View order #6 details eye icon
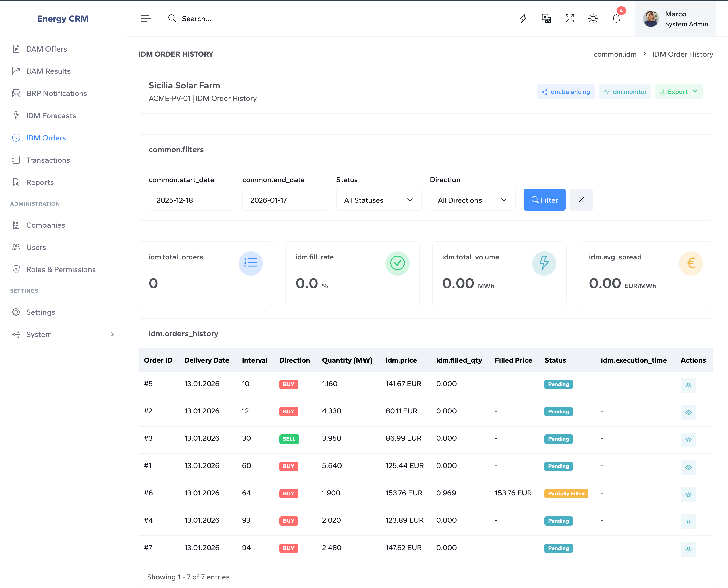Viewport: 728px width, 588px height. pos(688,495)
